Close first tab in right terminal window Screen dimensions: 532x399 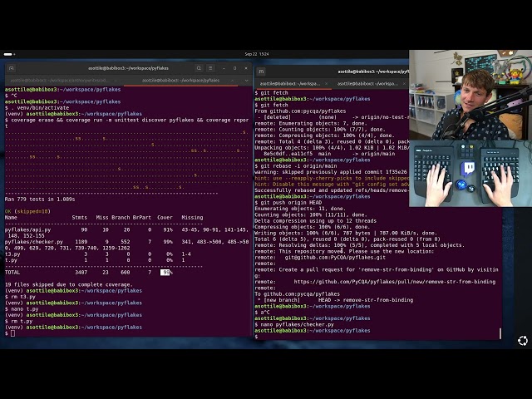pos(327,83)
